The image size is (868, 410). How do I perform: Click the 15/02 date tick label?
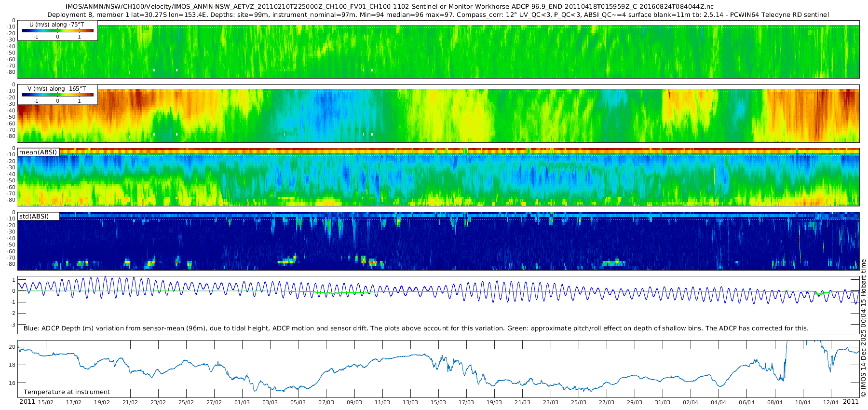click(46, 402)
